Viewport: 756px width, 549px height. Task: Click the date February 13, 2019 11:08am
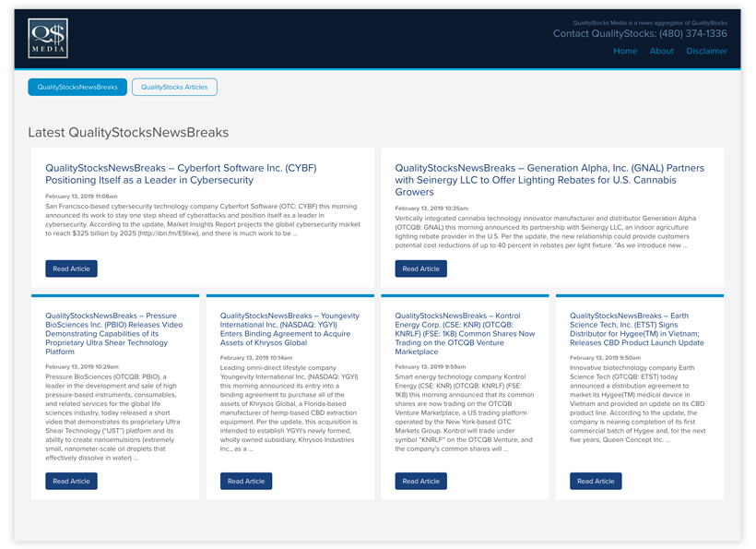click(81, 197)
